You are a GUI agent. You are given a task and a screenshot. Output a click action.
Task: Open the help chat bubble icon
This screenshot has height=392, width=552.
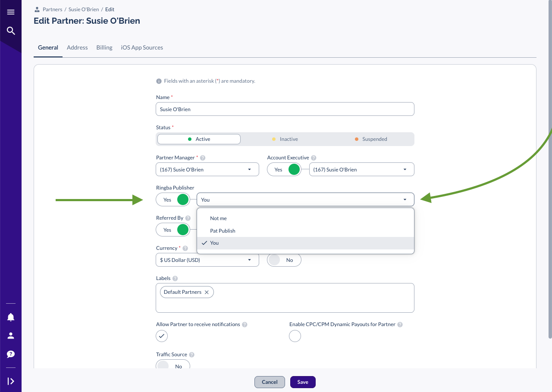tap(11, 354)
